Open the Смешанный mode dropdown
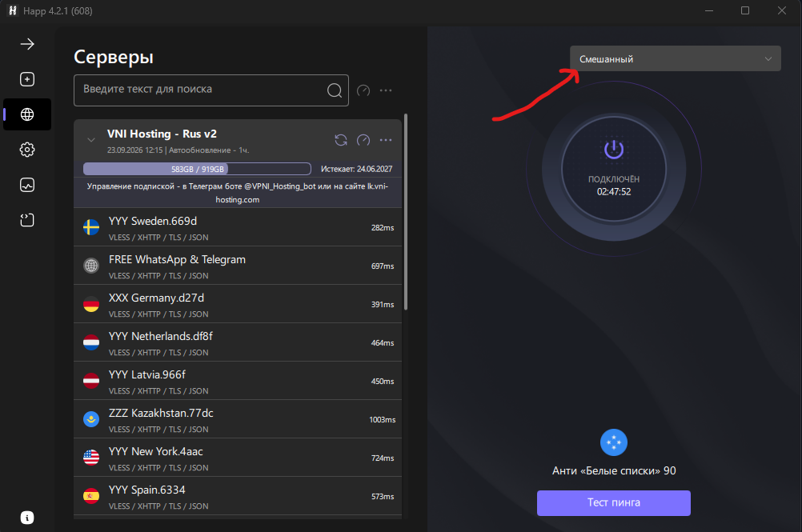This screenshot has height=532, width=802. 676,58
